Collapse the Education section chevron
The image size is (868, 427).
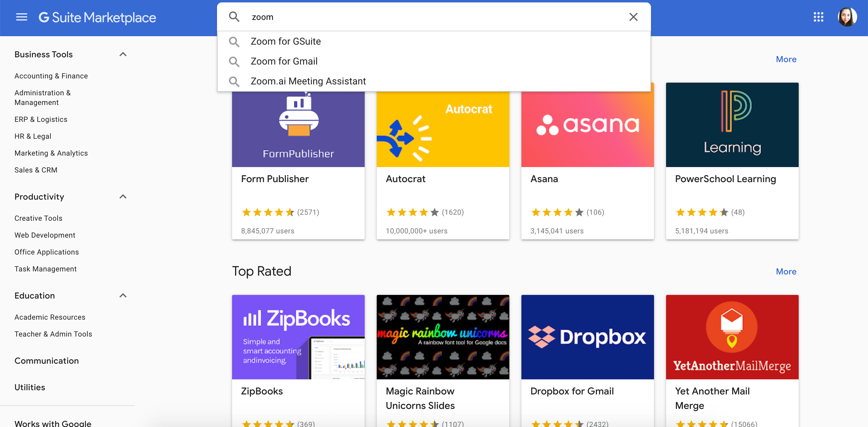click(123, 296)
